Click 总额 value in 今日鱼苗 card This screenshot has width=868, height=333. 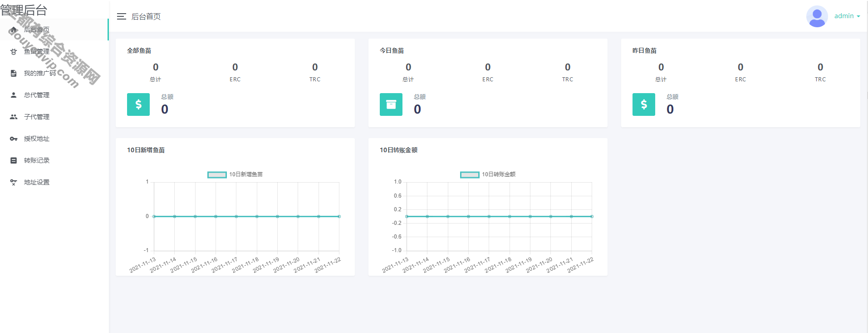[x=417, y=109]
